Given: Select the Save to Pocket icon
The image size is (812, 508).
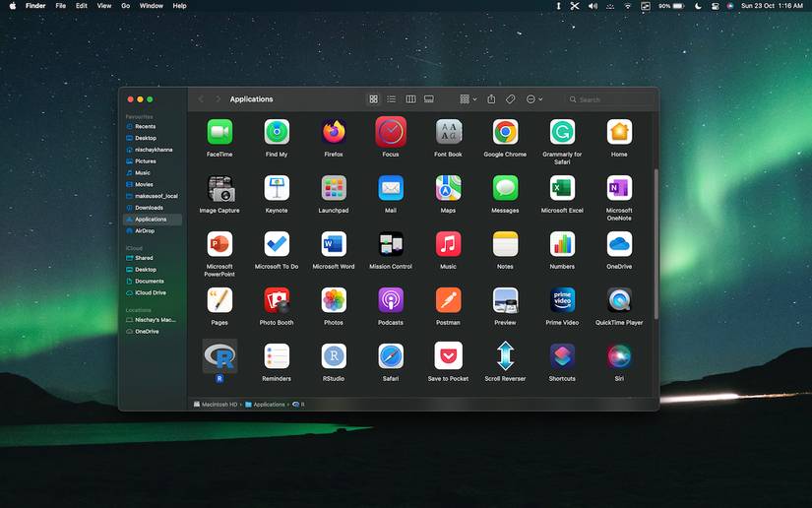Looking at the screenshot, I should pos(448,356).
